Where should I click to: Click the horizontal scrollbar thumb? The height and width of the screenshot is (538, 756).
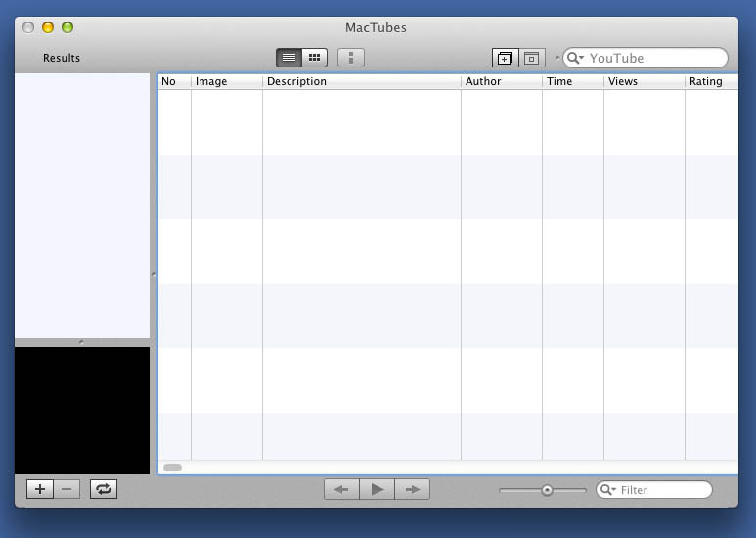click(x=172, y=468)
